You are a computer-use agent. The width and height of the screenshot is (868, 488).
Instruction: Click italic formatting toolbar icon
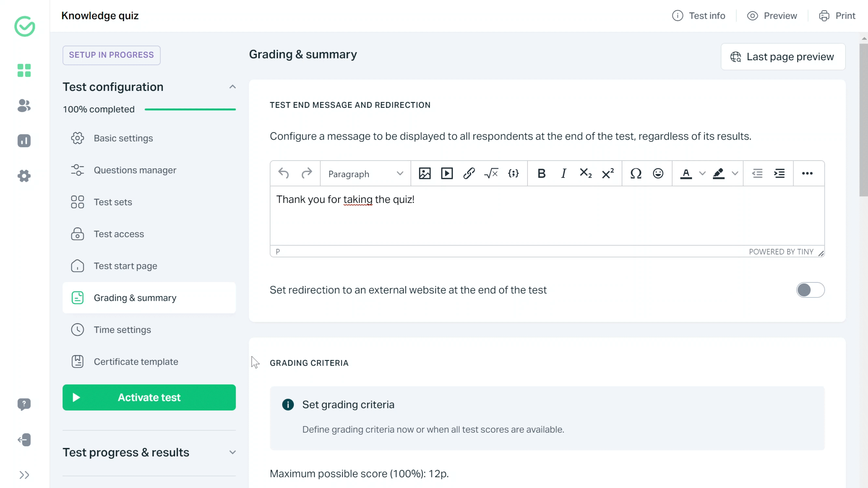(x=563, y=173)
